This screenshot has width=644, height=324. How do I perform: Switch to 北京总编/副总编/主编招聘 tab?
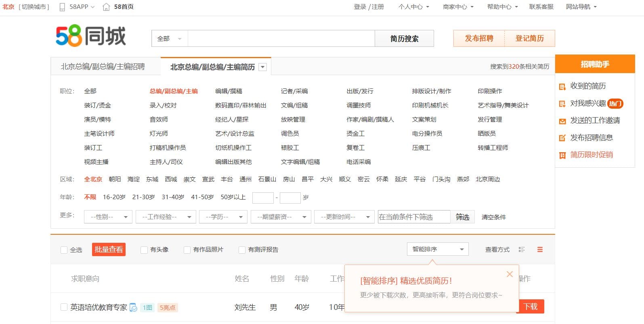pos(103,67)
